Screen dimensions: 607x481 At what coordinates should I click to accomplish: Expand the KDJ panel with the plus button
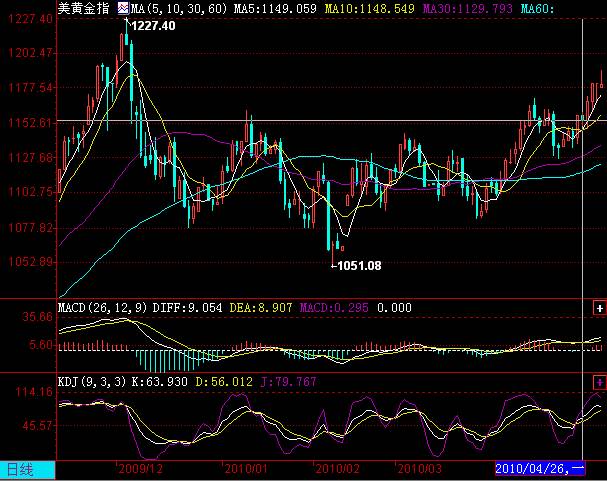point(599,382)
